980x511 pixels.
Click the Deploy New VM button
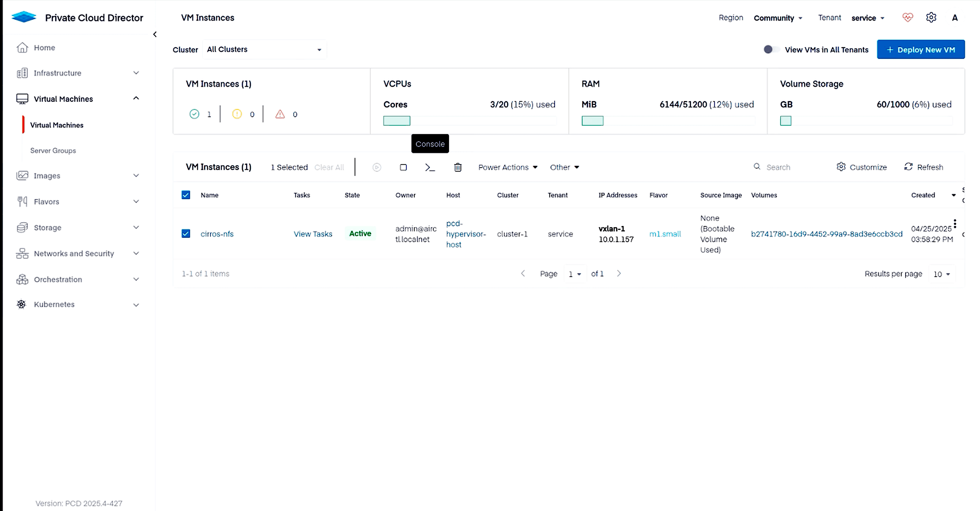tap(921, 49)
